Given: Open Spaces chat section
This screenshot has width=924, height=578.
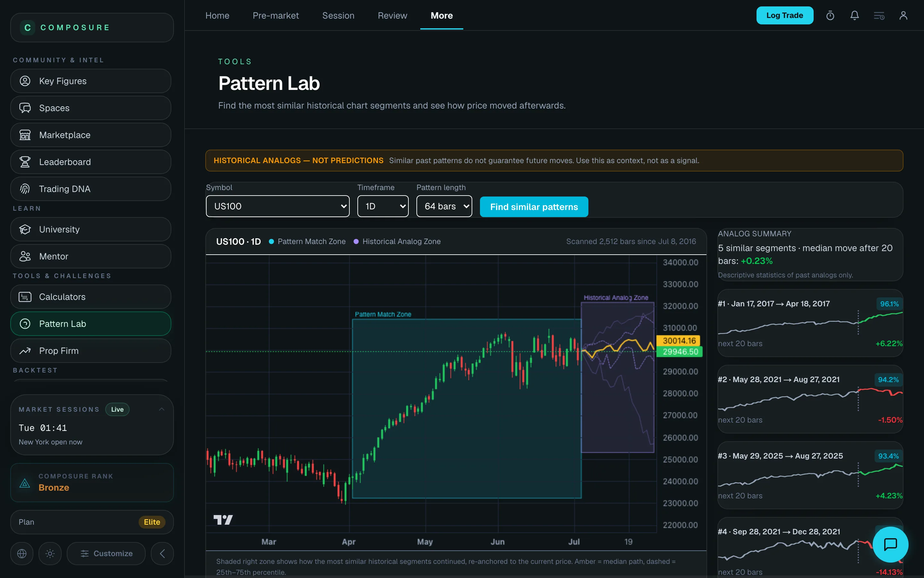Looking at the screenshot, I should [90, 108].
